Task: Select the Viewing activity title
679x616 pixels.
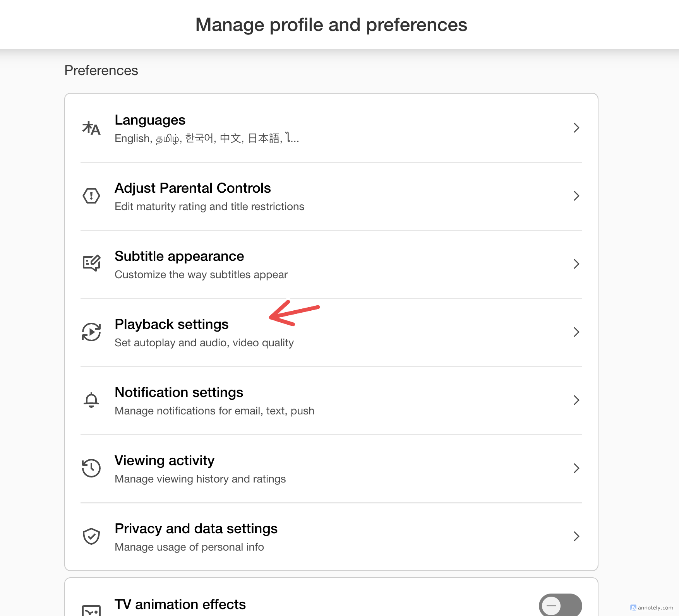Action: pos(164,460)
